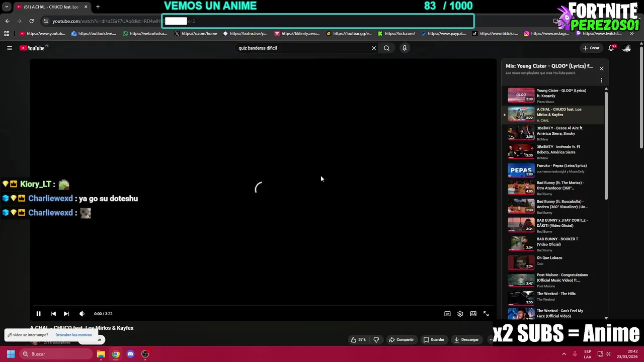
Task: Open the kick.com bookmark
Action: click(x=396, y=34)
